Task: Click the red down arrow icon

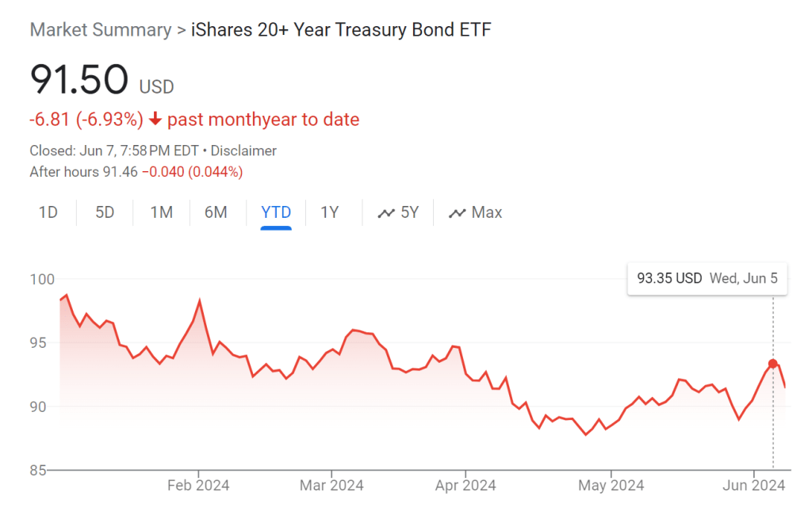Action: coord(155,120)
